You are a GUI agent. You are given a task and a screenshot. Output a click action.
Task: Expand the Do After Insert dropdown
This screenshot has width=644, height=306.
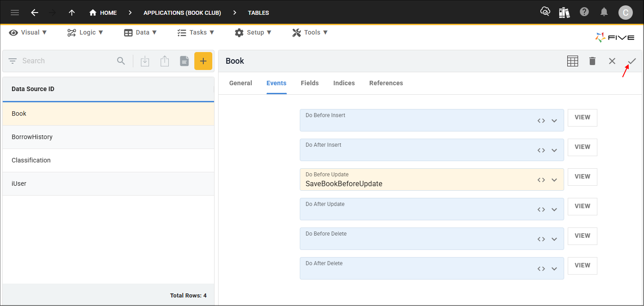click(x=554, y=150)
